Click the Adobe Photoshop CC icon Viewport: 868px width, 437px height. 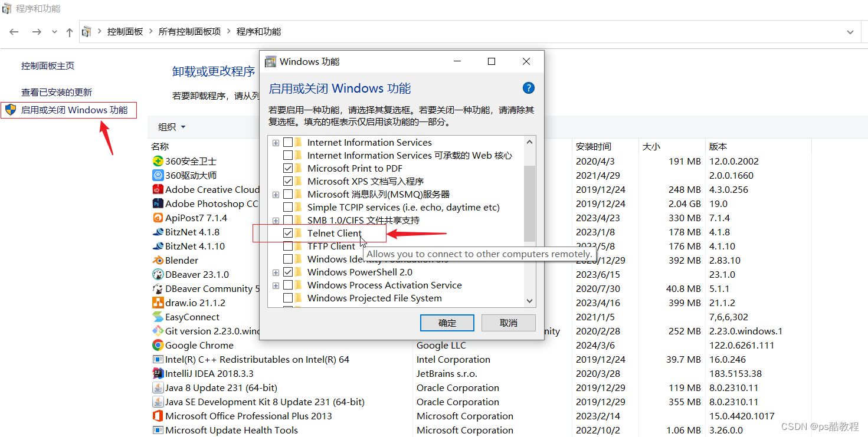tap(158, 203)
